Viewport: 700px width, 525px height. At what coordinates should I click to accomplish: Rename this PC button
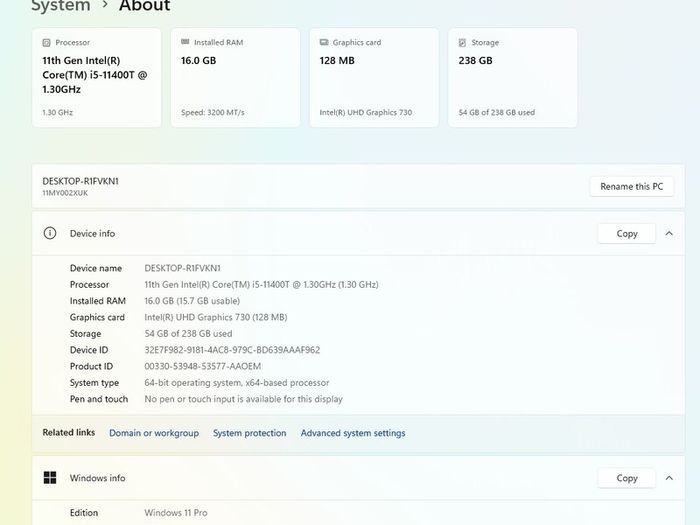(631, 187)
